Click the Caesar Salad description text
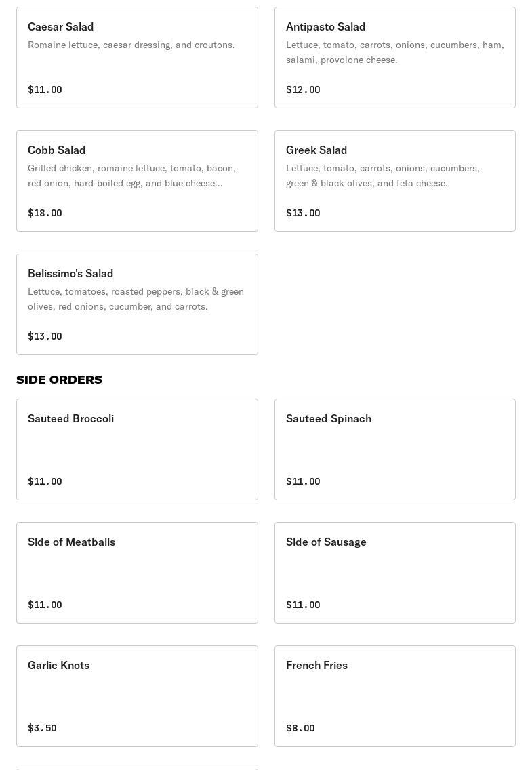This screenshot has height=770, width=532. pyautogui.click(x=131, y=45)
